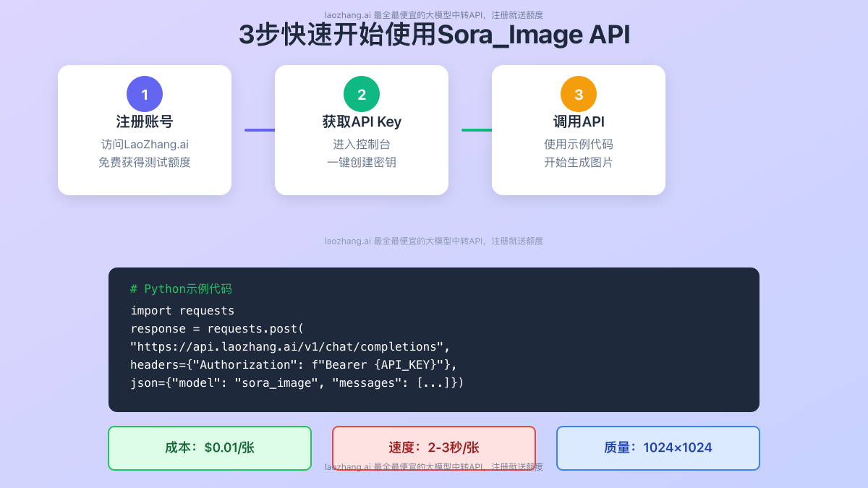The image size is (868, 488).
Task: Click the text 免费获得测试额度
Action: coord(145,162)
